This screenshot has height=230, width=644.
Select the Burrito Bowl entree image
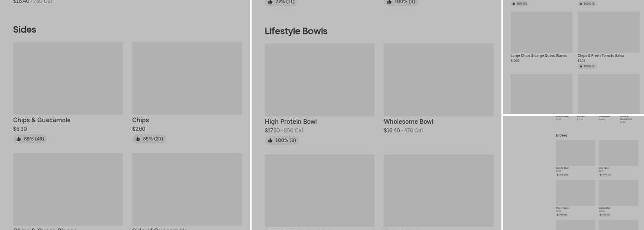(575, 153)
